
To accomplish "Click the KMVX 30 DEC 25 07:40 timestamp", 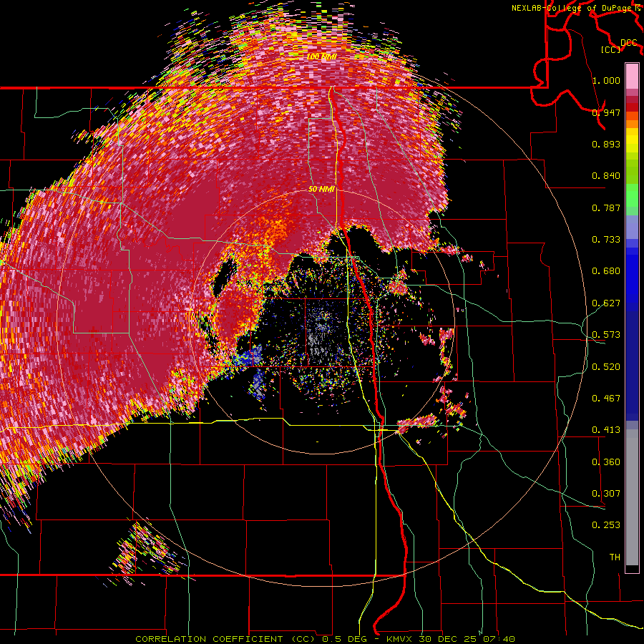I will click(x=451, y=639).
